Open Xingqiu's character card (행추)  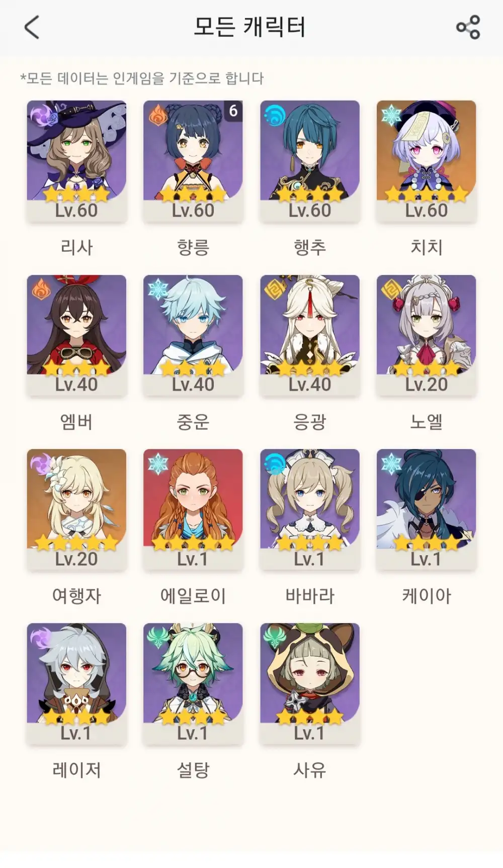click(310, 161)
